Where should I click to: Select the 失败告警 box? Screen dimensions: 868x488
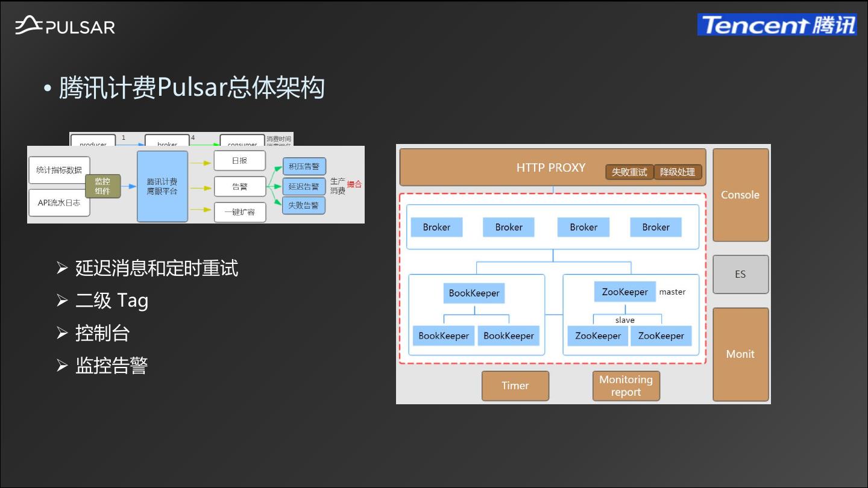tap(304, 205)
